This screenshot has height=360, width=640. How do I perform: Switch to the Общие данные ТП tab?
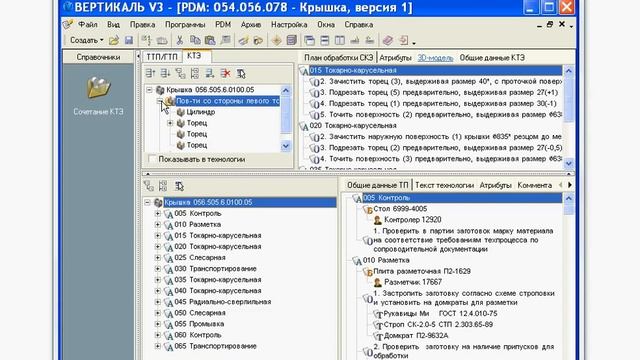378,185
